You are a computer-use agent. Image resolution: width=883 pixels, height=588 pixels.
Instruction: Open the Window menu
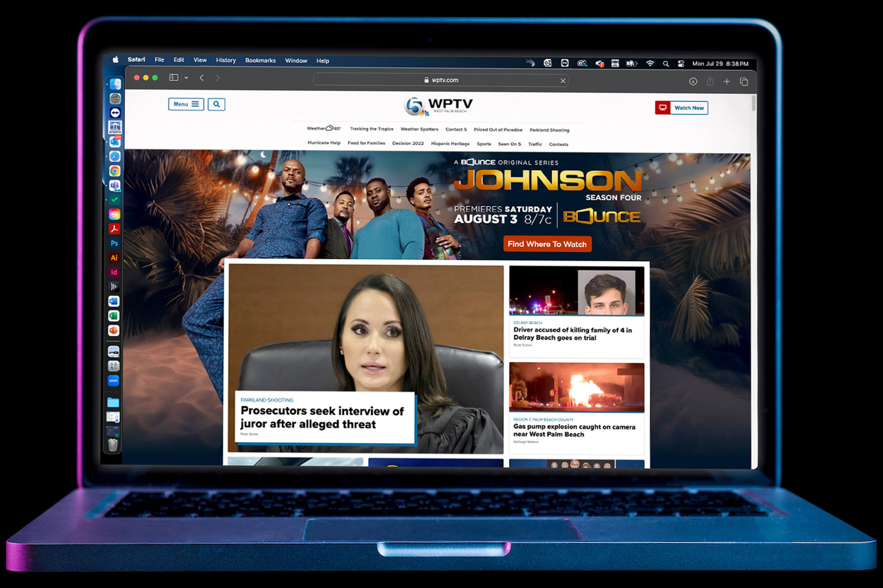coord(296,60)
